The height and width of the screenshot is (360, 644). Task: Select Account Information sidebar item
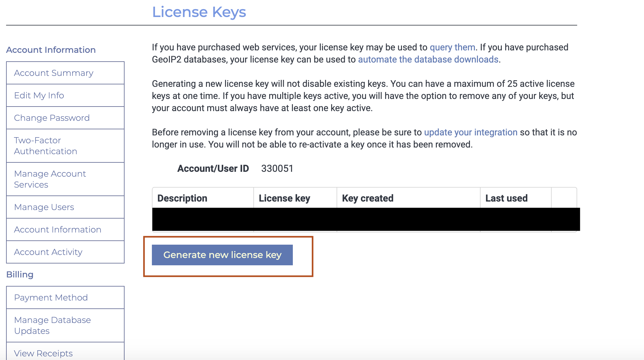point(58,230)
